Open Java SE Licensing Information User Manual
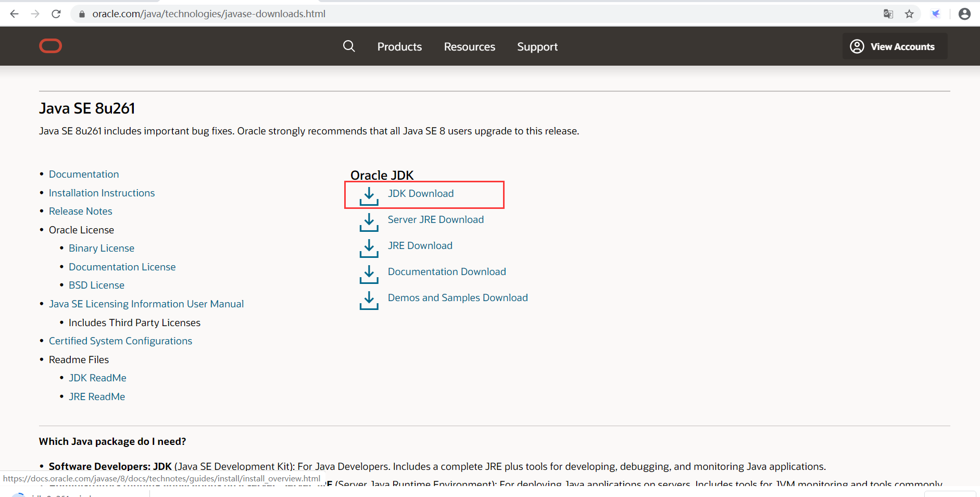The image size is (980, 497). pyautogui.click(x=146, y=304)
